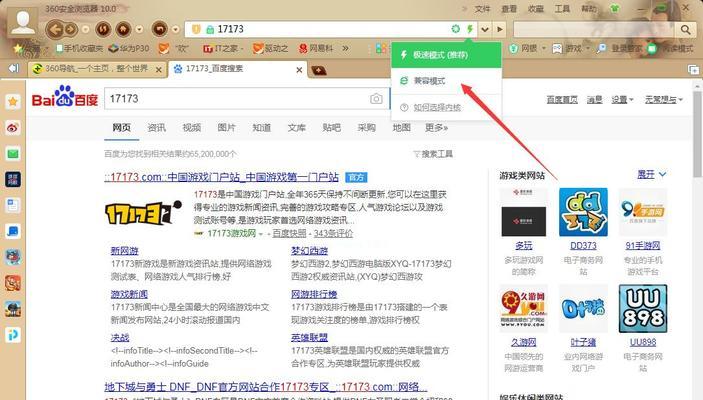Image resolution: width=703 pixels, height=400 pixels.
Task: Open the 文件 menu
Action: pyautogui.click(x=482, y=9)
